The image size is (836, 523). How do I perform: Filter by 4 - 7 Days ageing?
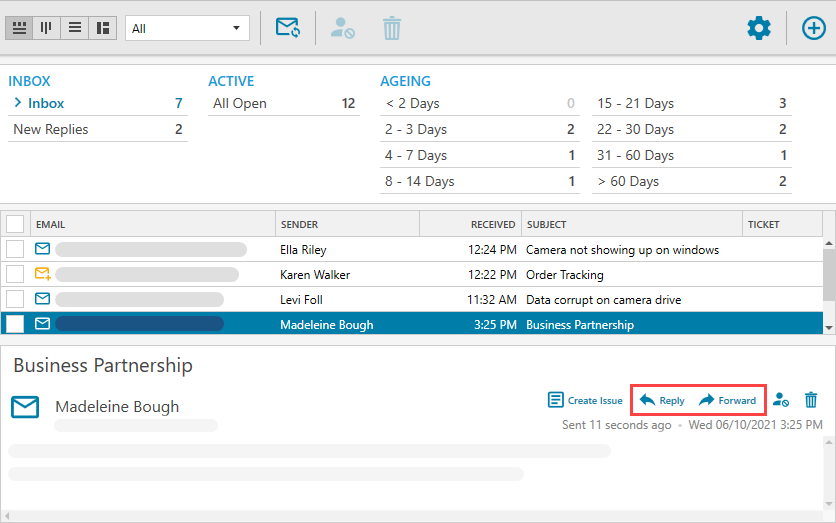point(479,156)
